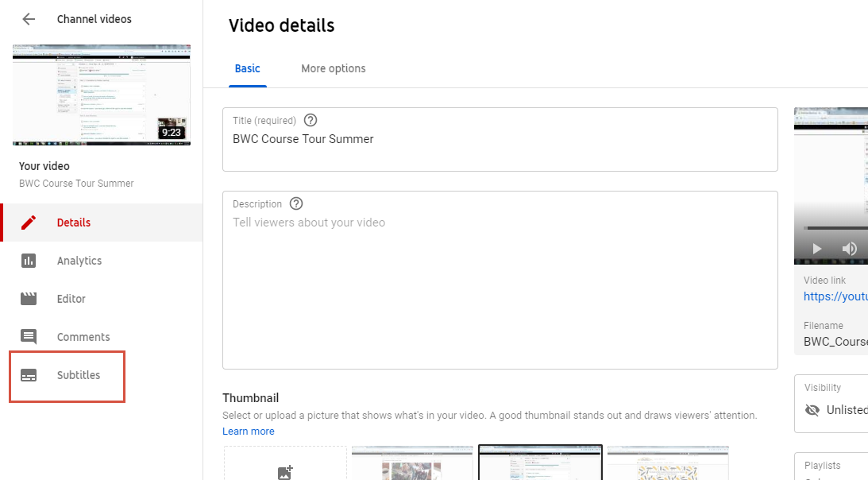Click the Learn more link under Thumbnail
This screenshot has width=868, height=480.
249,432
